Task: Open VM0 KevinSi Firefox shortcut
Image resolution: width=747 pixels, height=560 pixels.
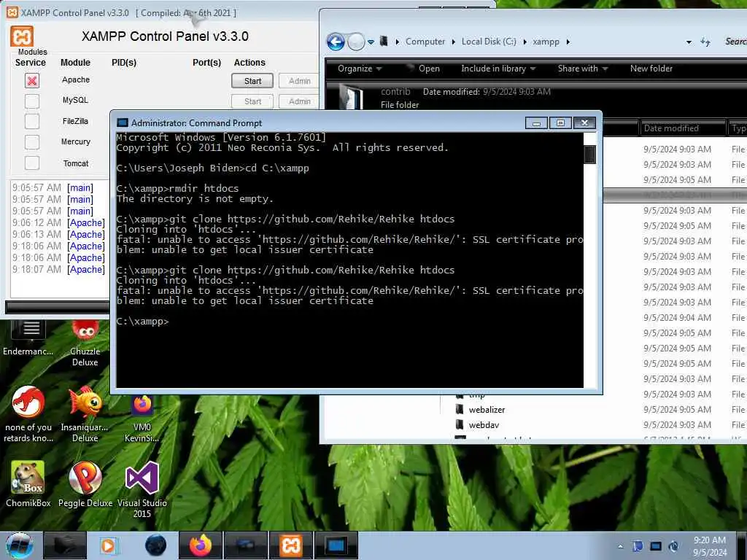Action: (142, 419)
